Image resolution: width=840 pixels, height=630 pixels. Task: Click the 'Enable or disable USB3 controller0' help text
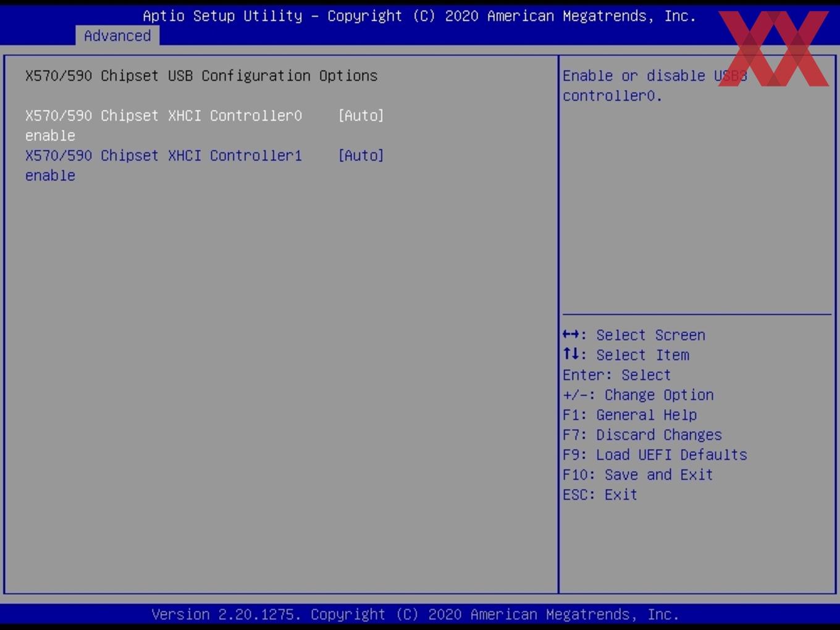(x=655, y=86)
